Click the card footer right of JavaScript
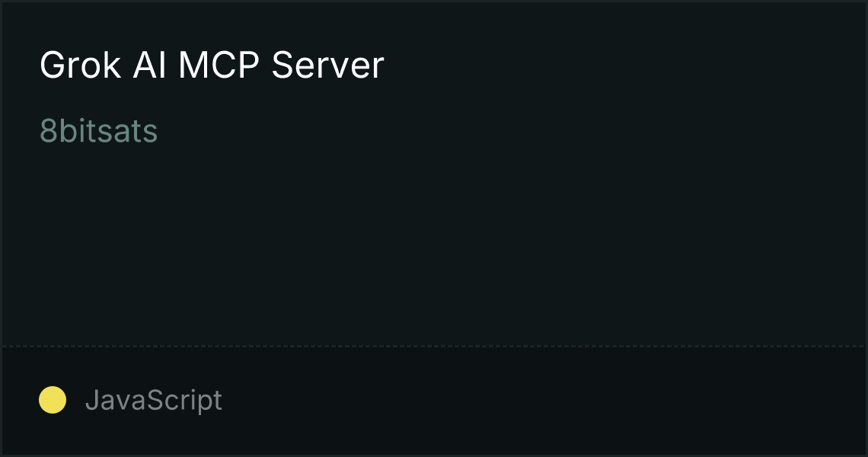This screenshot has height=457, width=868. [x=542, y=400]
